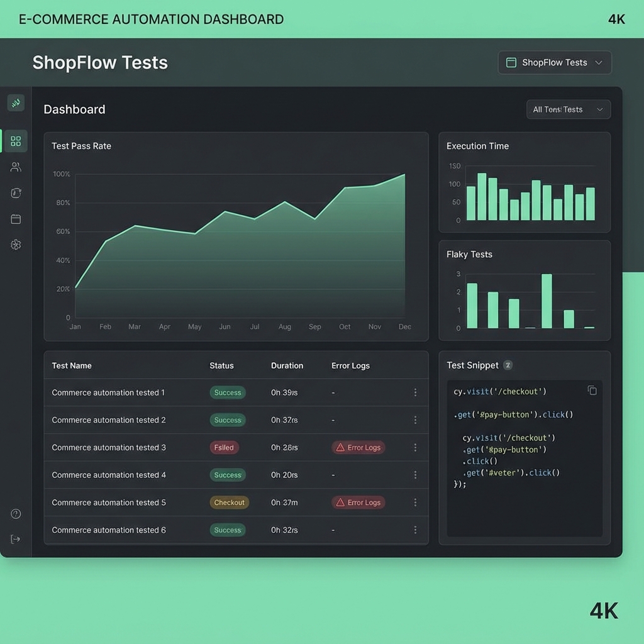Open row menu for Commerce automation tested 3
The height and width of the screenshot is (644, 644).
click(415, 447)
